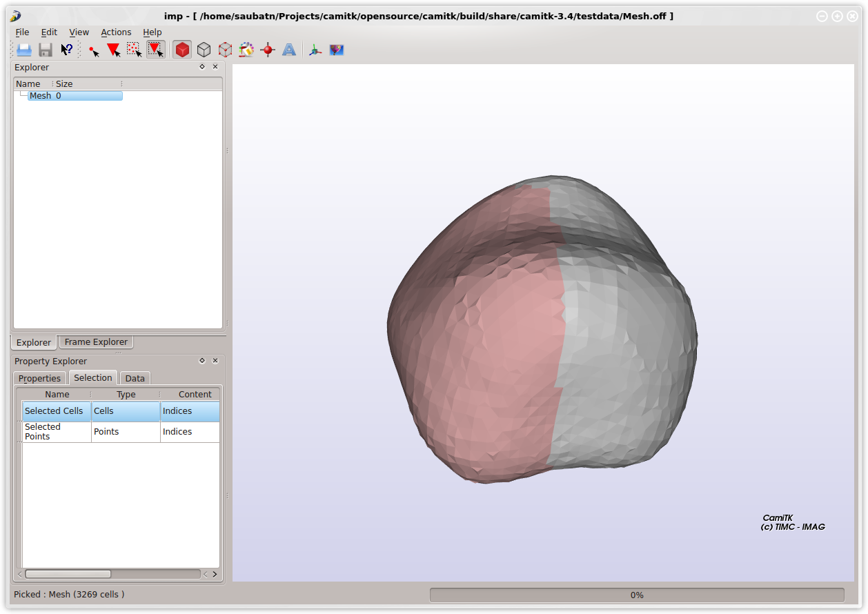The width and height of the screenshot is (868, 614).
Task: Open the Actions menu
Action: click(x=116, y=32)
